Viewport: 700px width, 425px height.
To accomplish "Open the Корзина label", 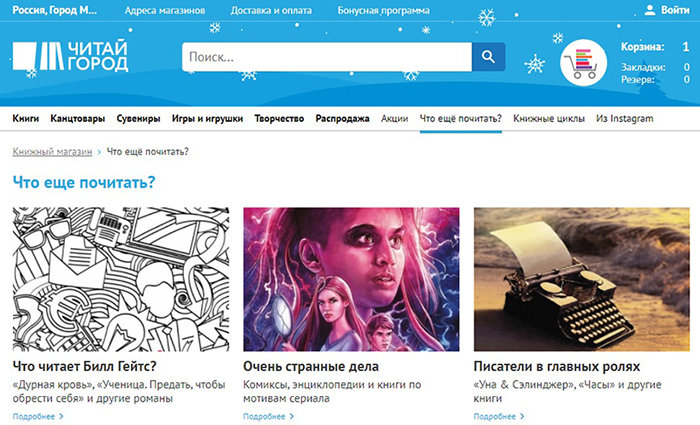I will [x=642, y=46].
